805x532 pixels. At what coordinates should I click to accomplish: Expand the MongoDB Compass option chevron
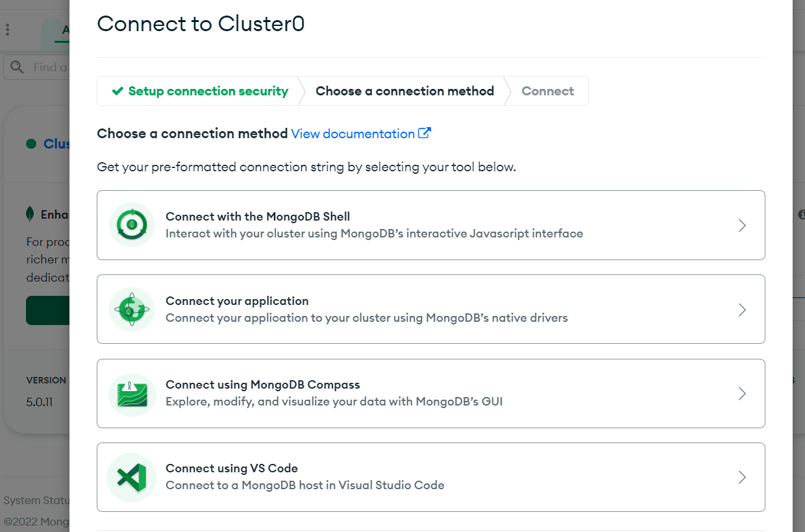(742, 393)
